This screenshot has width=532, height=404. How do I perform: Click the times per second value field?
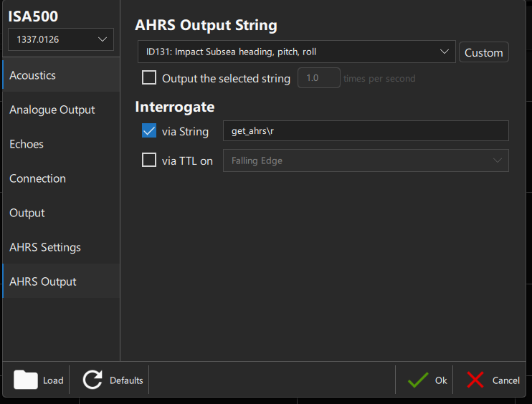point(318,78)
